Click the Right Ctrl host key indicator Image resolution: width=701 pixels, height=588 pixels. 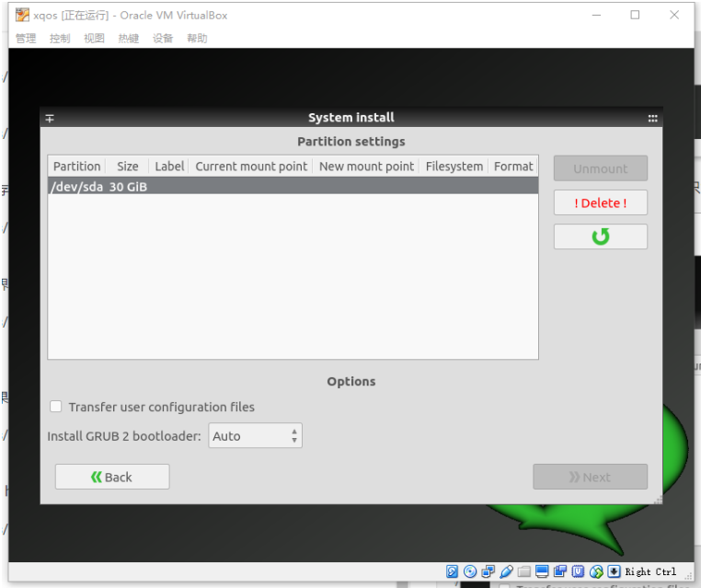tap(650, 571)
